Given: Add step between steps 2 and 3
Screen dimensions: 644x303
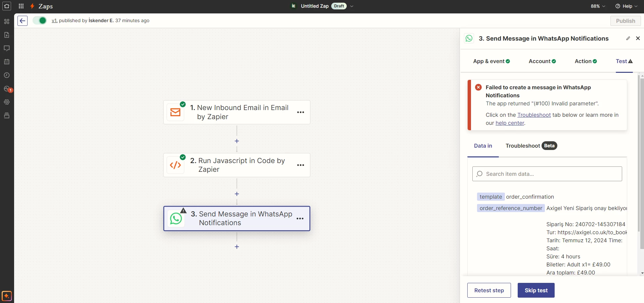Looking at the screenshot, I should [x=237, y=194].
